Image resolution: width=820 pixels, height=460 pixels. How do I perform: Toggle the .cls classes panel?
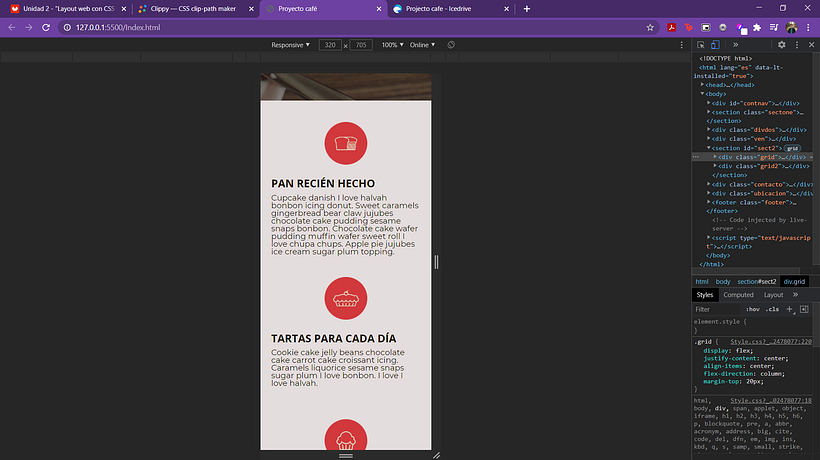click(772, 309)
